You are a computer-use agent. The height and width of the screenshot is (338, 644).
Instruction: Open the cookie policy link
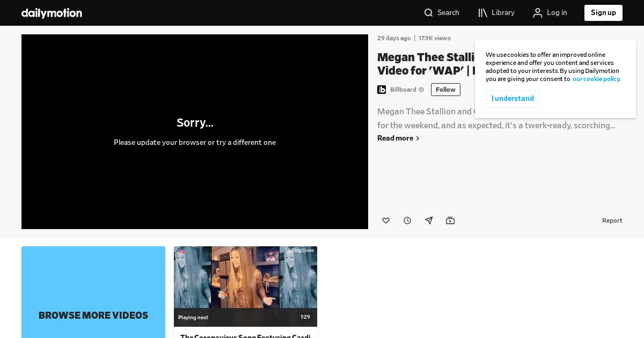click(x=596, y=79)
